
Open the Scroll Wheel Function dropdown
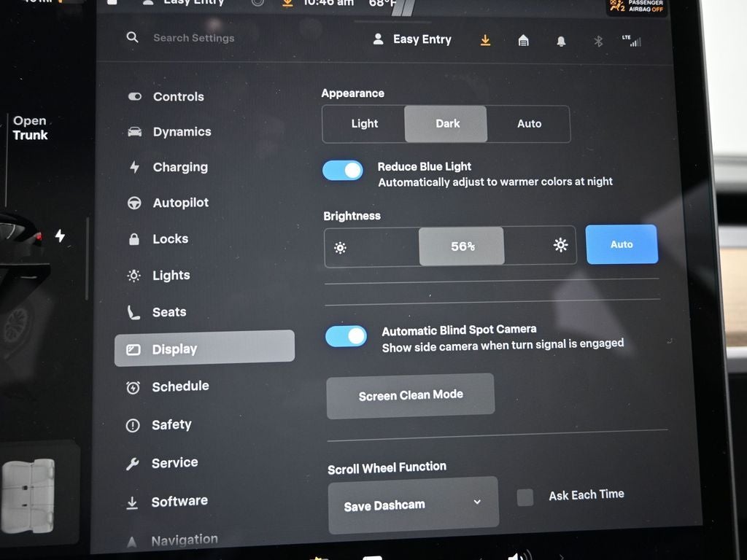pos(413,502)
